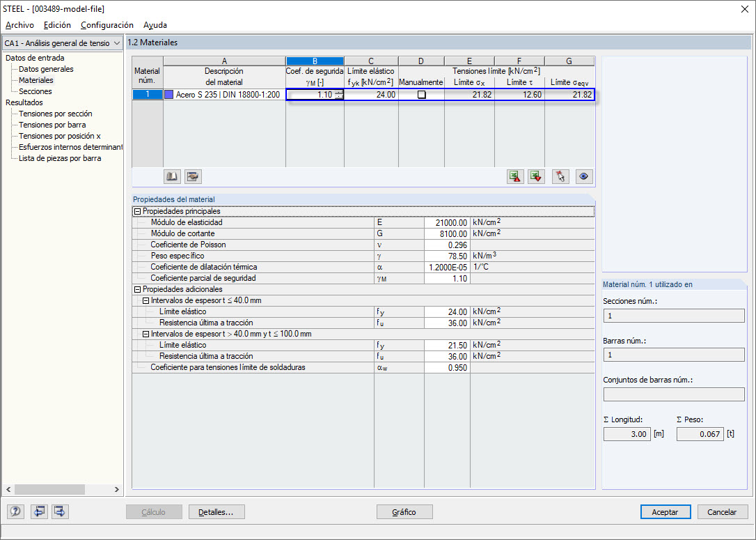The height and width of the screenshot is (540, 756).
Task: Click the Cancelar button
Action: coord(722,512)
